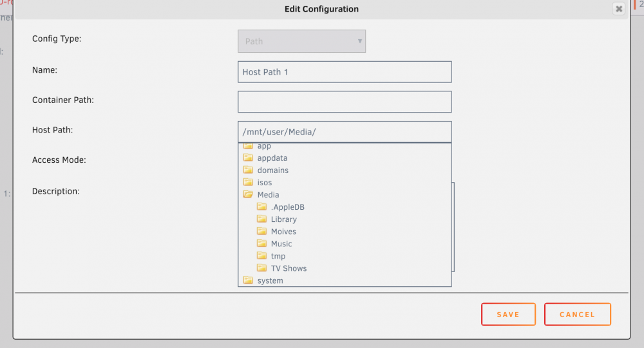Image resolution: width=644 pixels, height=348 pixels.
Task: Click the TV Shows folder icon
Action: coord(261,268)
